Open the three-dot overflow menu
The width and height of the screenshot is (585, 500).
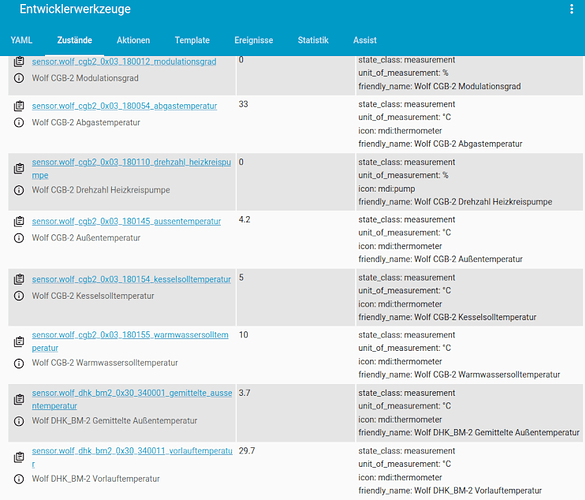pyautogui.click(x=571, y=9)
